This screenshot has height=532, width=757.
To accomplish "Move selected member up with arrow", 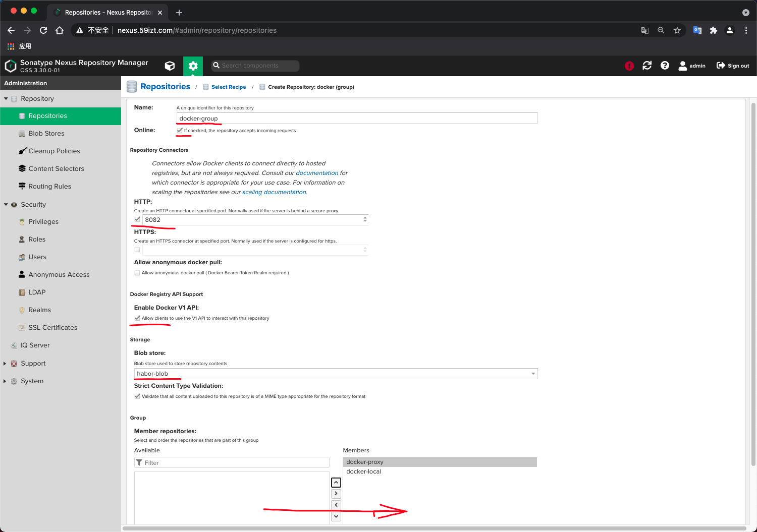I will click(x=336, y=483).
